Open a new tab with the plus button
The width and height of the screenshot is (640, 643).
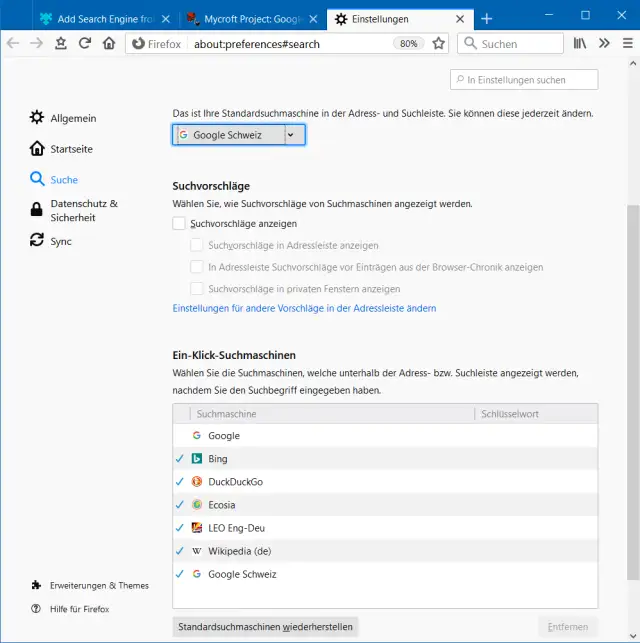click(486, 18)
